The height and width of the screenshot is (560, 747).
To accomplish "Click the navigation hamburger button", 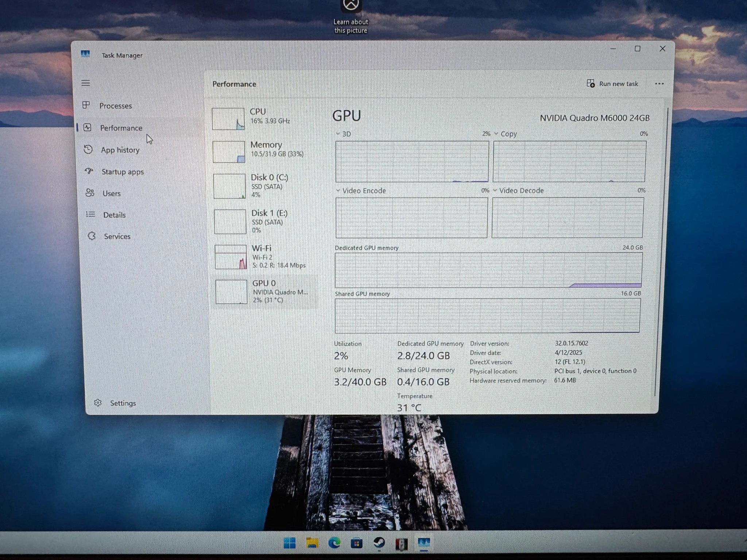I will pos(86,83).
